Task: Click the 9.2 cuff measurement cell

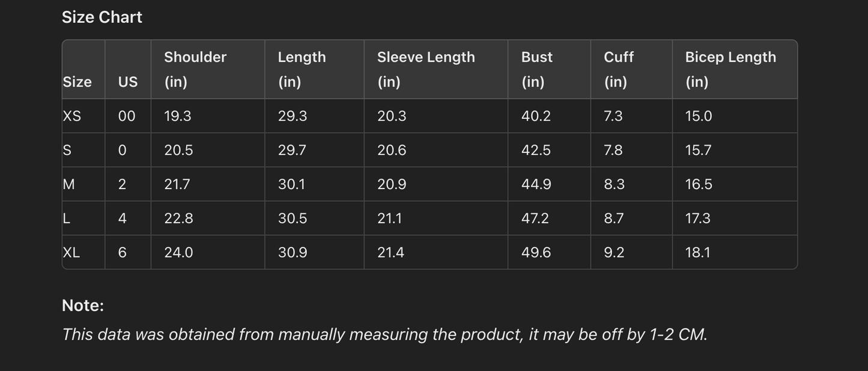Action: click(614, 252)
